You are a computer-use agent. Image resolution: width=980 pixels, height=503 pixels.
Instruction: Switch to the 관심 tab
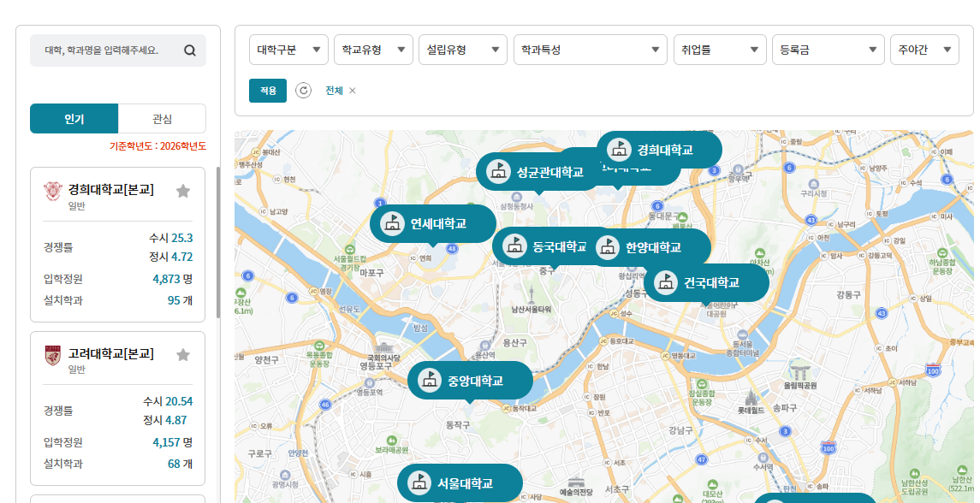[x=162, y=119]
